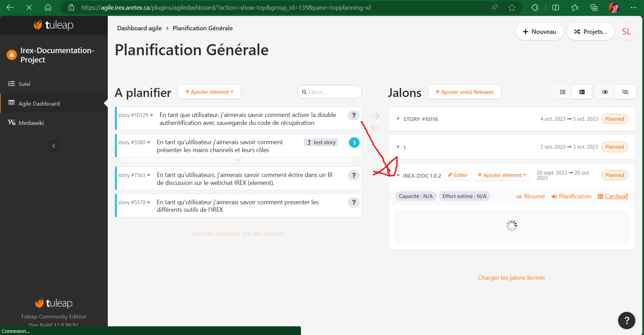Click the question mark badge on story #7563
This screenshot has width=644, height=335.
click(x=353, y=175)
